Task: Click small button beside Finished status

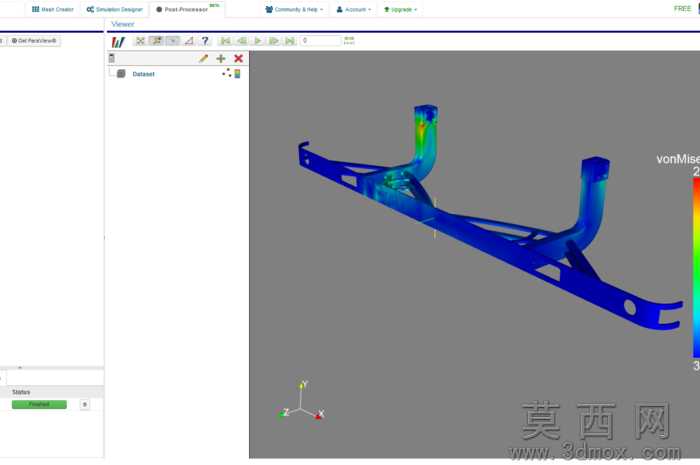Action: [x=85, y=404]
